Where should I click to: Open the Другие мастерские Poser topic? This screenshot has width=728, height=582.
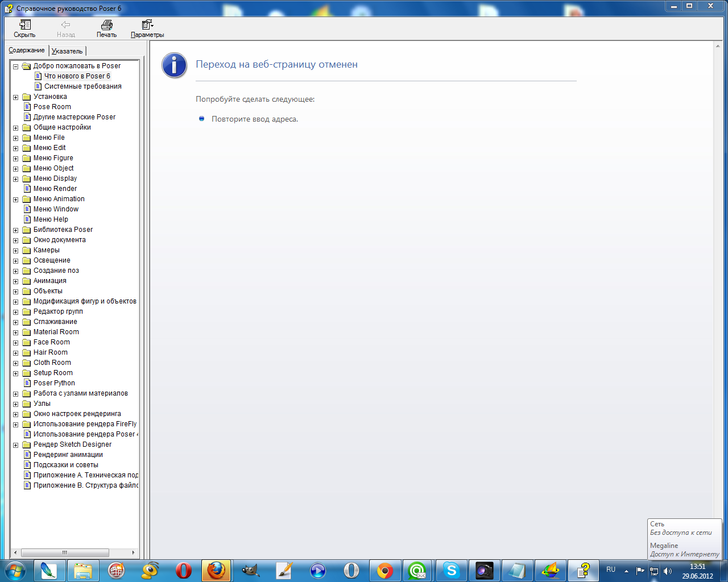click(75, 117)
